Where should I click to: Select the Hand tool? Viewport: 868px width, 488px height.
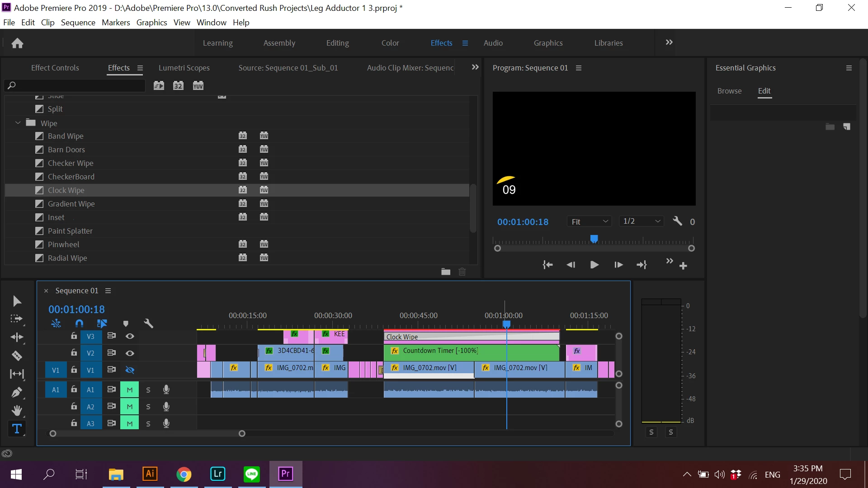coord(17,410)
